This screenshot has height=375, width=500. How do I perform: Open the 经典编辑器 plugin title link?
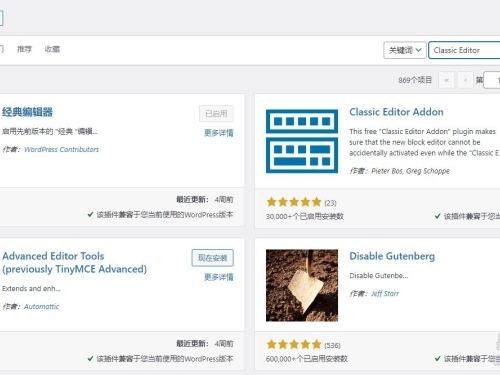click(x=27, y=112)
